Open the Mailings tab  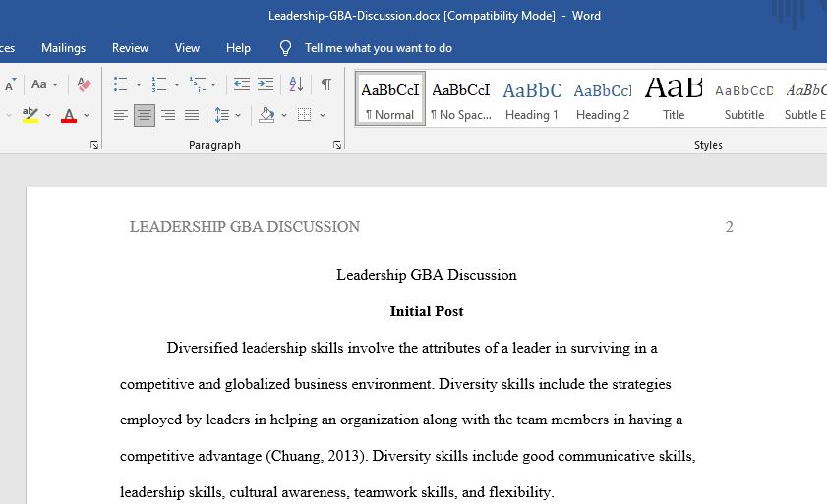tap(63, 48)
